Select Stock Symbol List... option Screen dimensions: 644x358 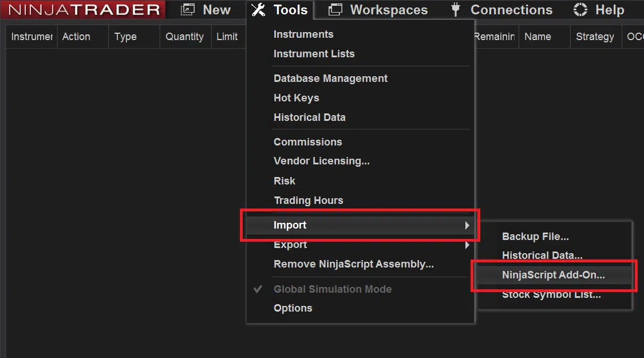551,294
